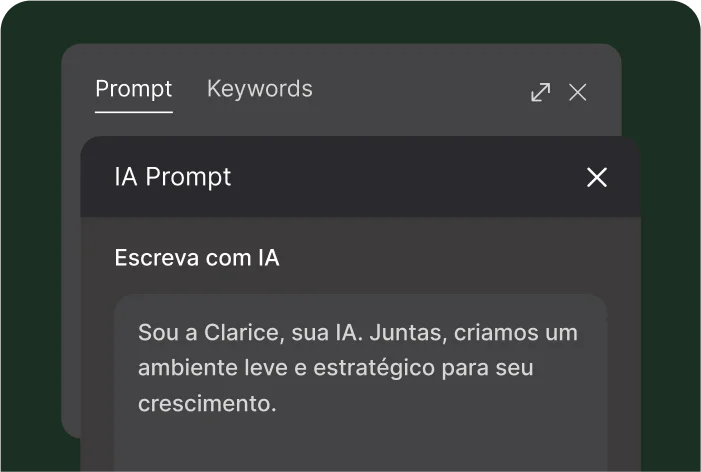The width and height of the screenshot is (701, 472).
Task: Click the "Escreva com IA" heading
Action: pyautogui.click(x=197, y=257)
